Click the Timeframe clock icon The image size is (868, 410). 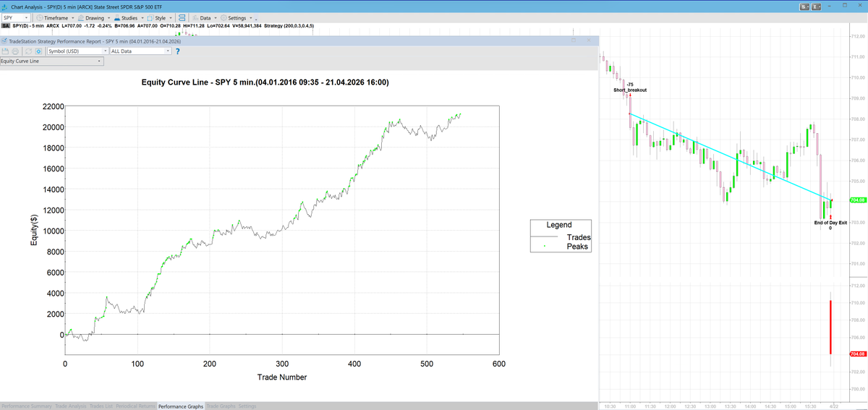pos(40,17)
